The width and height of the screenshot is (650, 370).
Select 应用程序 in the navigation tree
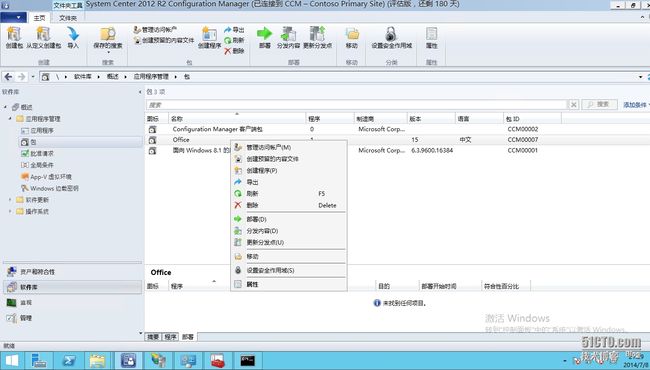click(37, 131)
